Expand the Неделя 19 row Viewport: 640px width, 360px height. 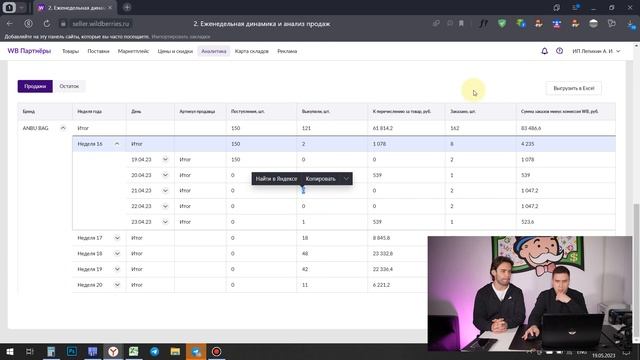tap(117, 269)
